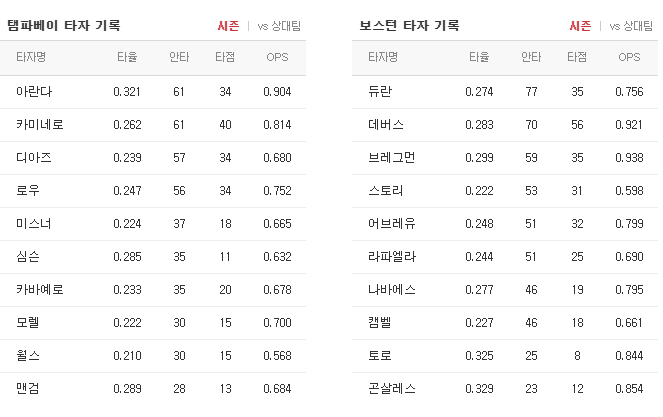663x417 pixels.
Task: Click 타자명 header in 보스턴 table
Action: coord(383,57)
